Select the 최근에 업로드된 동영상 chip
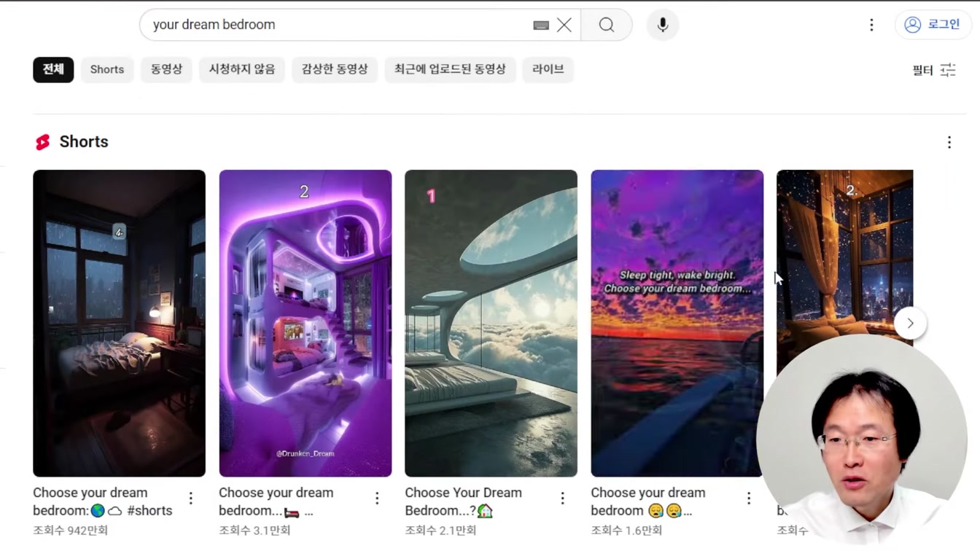The width and height of the screenshot is (980, 551). tap(450, 69)
